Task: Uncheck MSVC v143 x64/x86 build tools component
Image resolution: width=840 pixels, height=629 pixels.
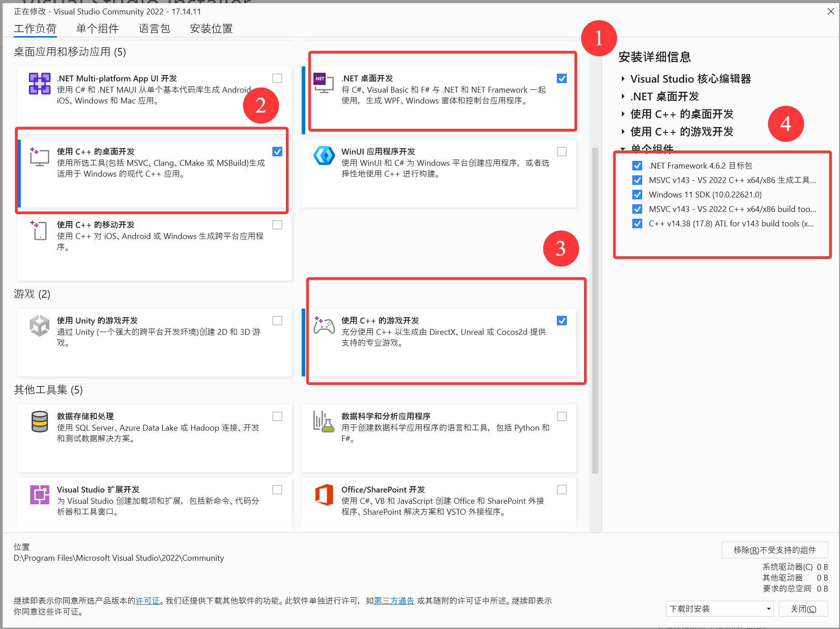Action: [637, 209]
